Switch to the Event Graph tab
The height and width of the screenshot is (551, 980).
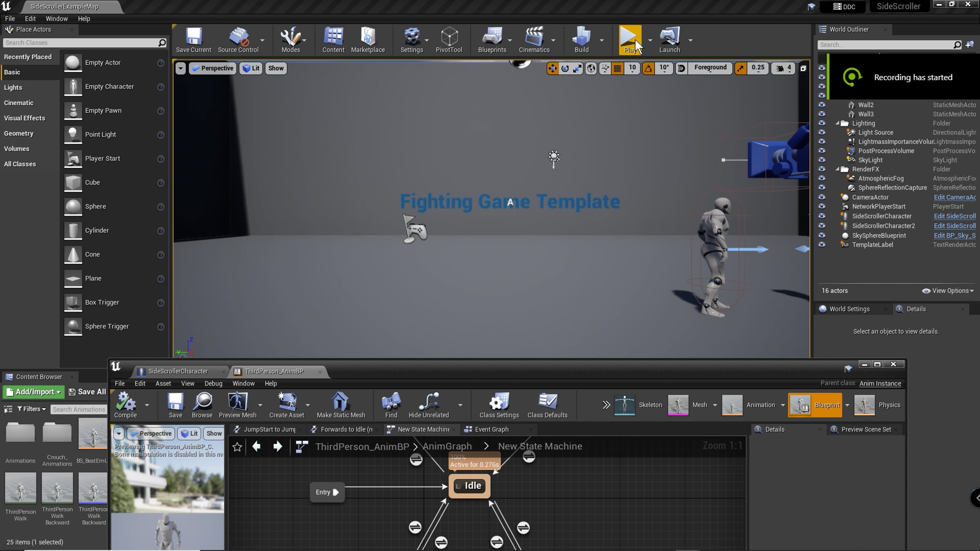(x=492, y=429)
